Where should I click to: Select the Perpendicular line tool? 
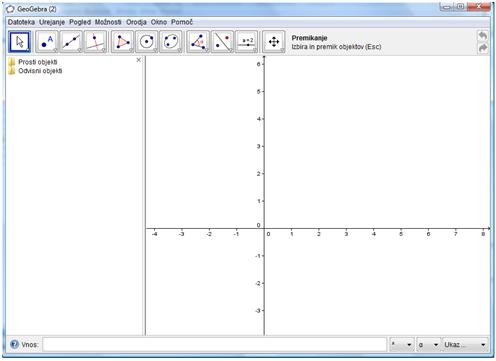[95, 42]
